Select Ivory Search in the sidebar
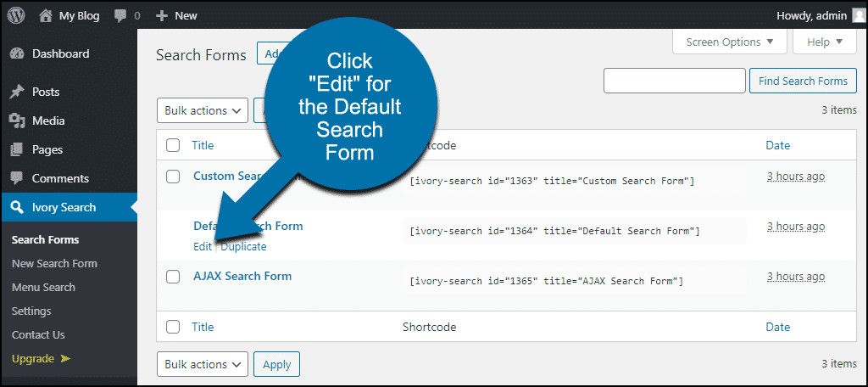Image resolution: width=868 pixels, height=387 pixels. [69, 207]
